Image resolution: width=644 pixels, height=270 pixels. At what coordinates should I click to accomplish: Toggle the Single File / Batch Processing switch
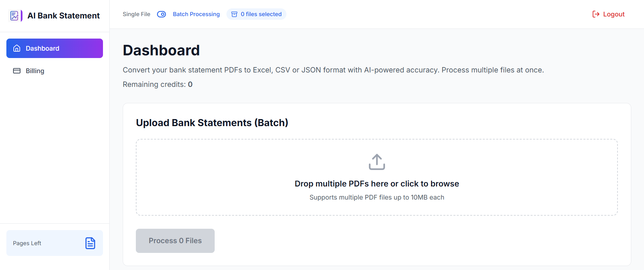point(161,14)
